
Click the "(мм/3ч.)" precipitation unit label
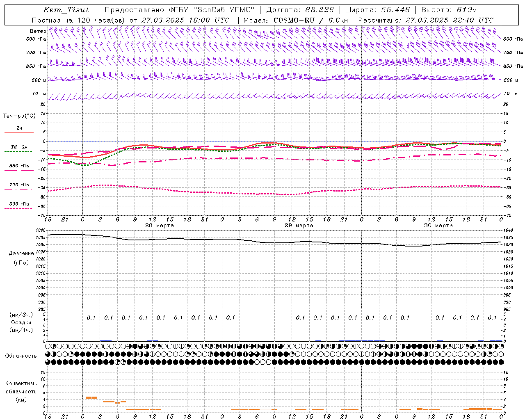point(21,315)
